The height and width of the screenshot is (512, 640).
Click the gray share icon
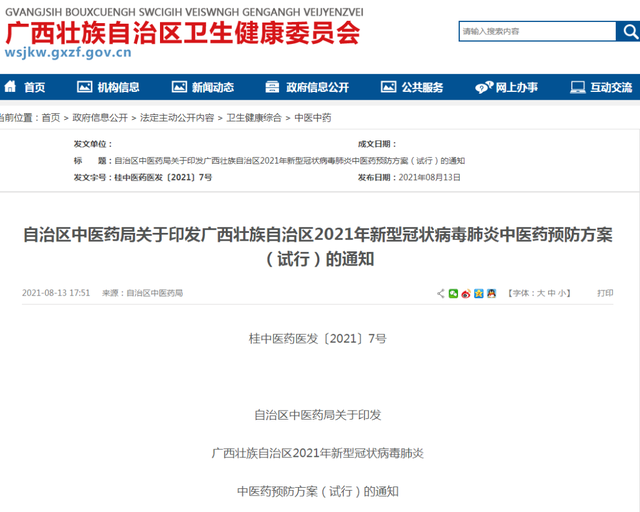pyautogui.click(x=441, y=293)
